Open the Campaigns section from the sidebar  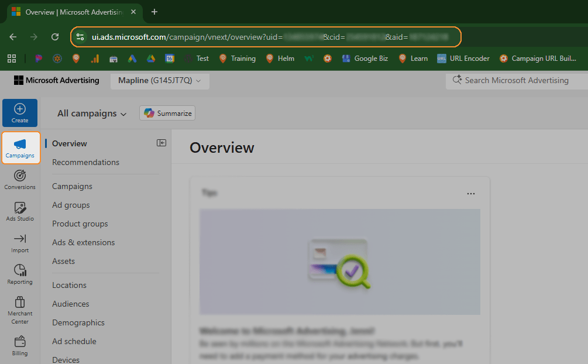[20, 148]
